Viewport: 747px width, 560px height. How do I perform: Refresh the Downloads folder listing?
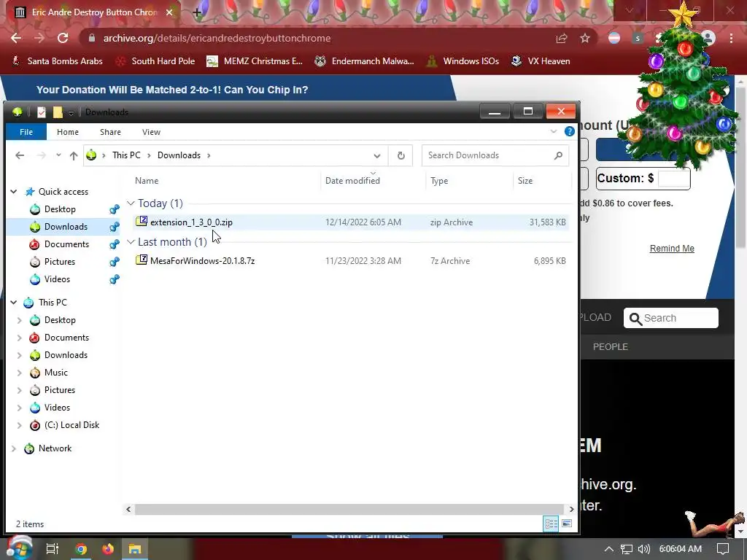400,155
